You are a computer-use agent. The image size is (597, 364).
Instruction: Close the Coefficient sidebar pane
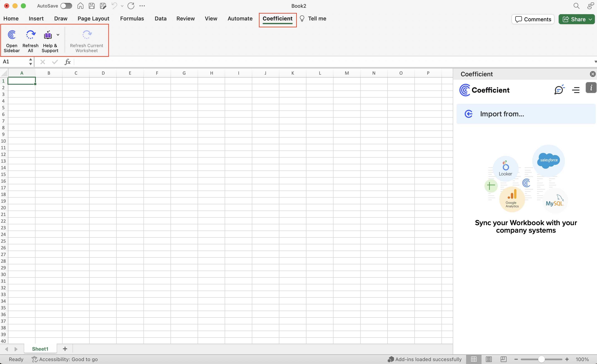point(592,74)
